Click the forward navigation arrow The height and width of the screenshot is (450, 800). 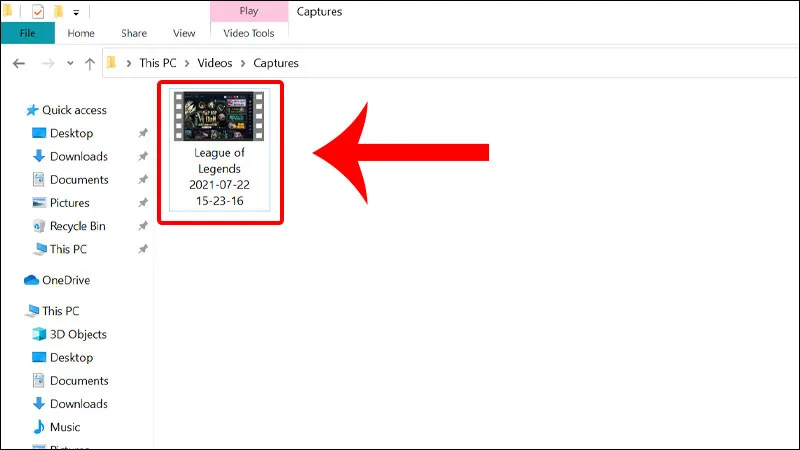(x=48, y=63)
